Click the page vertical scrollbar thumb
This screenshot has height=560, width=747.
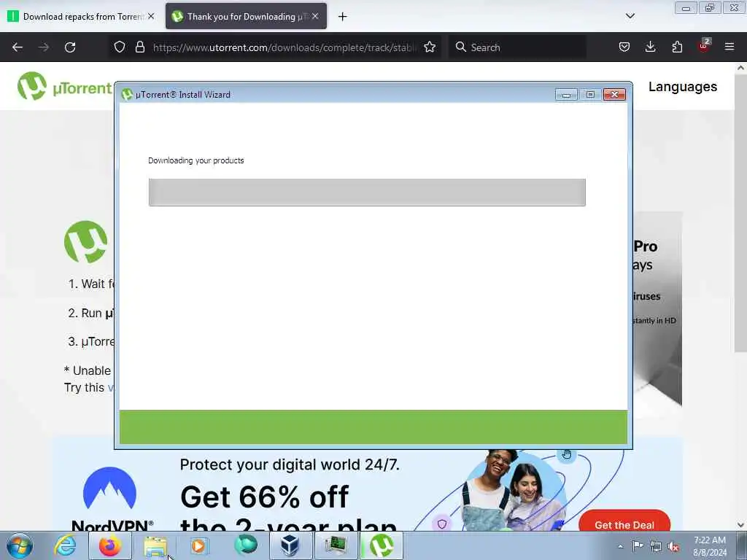point(740,214)
